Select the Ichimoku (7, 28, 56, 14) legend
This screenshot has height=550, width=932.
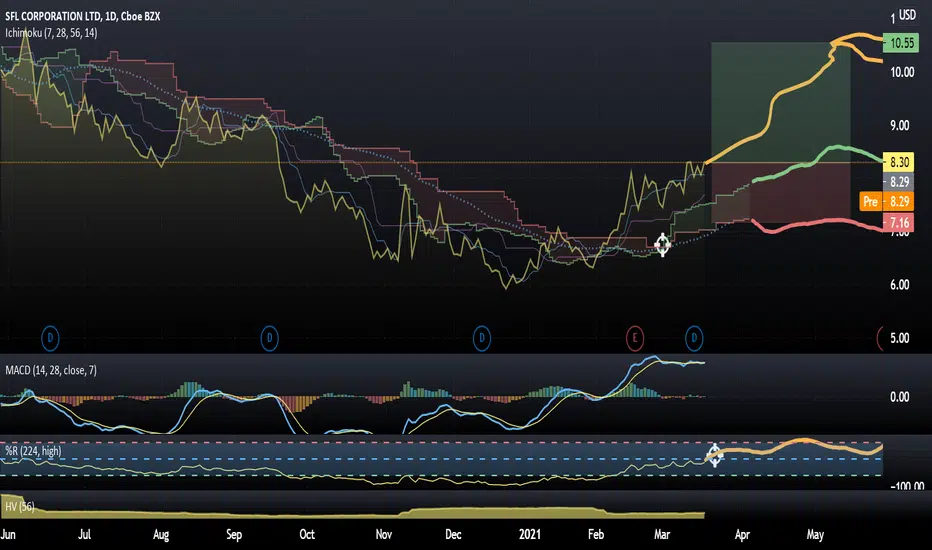click(51, 33)
